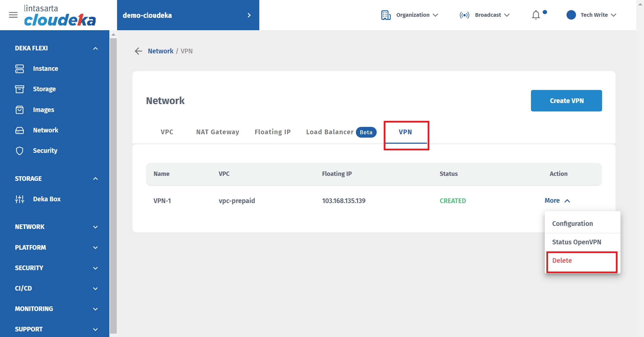Image resolution: width=644 pixels, height=337 pixels.
Task: Open the Organization dropdown
Action: 410,15
